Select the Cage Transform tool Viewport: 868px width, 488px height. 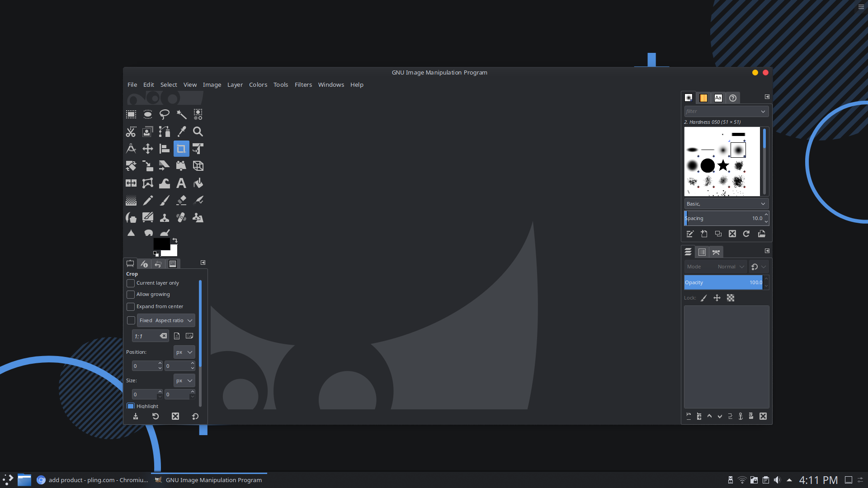(x=148, y=183)
